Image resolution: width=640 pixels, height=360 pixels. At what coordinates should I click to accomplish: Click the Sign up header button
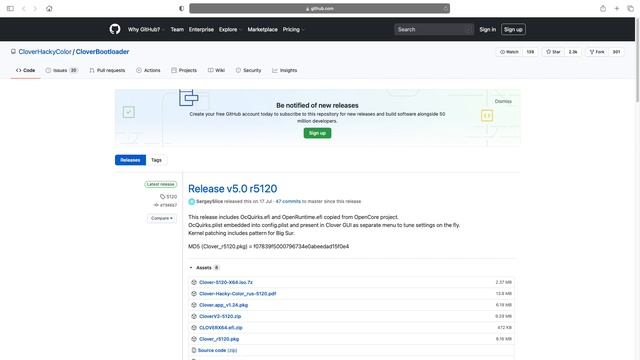point(513,29)
